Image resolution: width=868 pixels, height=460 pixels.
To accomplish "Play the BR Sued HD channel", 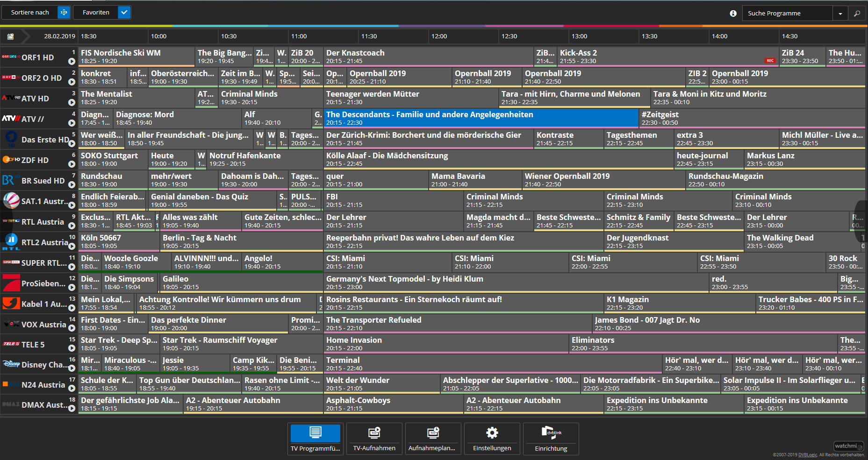I will pyautogui.click(x=72, y=184).
